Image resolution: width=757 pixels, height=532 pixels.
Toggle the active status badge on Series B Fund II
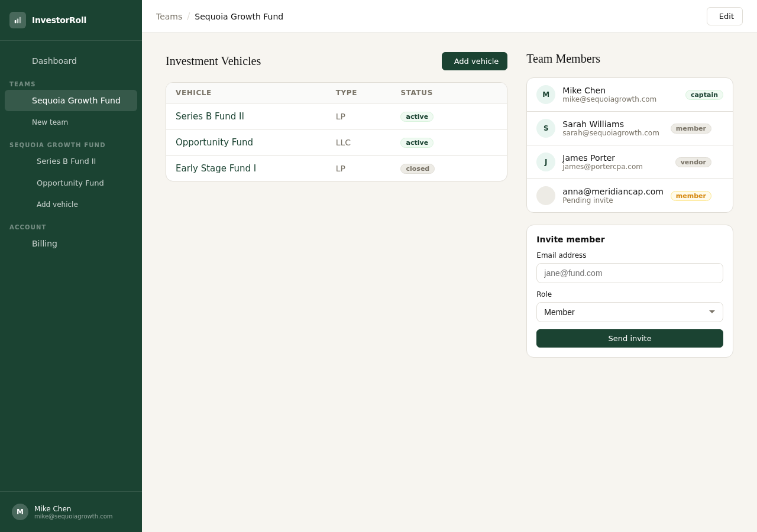(x=417, y=116)
